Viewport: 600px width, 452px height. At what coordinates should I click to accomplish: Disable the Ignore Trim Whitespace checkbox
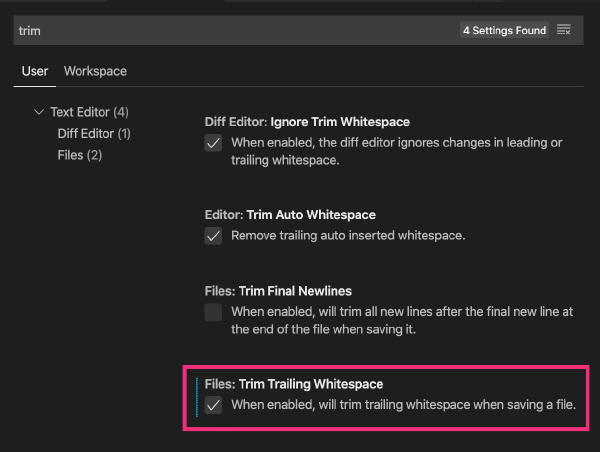point(213,143)
